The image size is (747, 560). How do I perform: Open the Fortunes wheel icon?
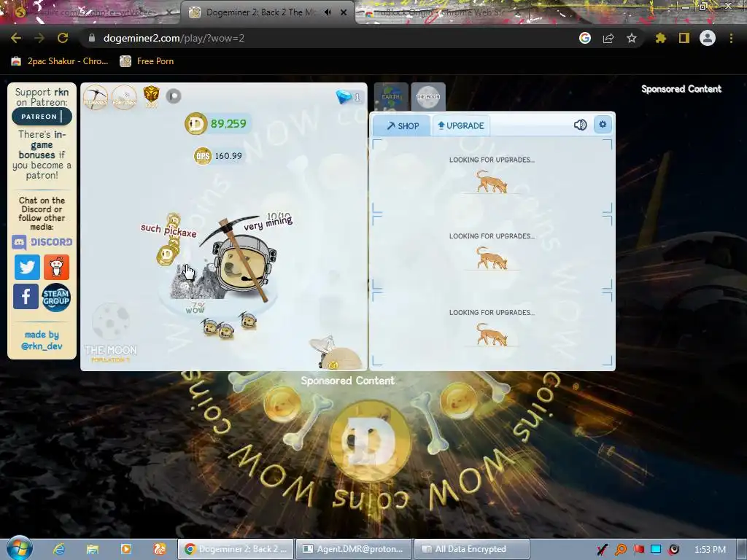[x=124, y=97]
